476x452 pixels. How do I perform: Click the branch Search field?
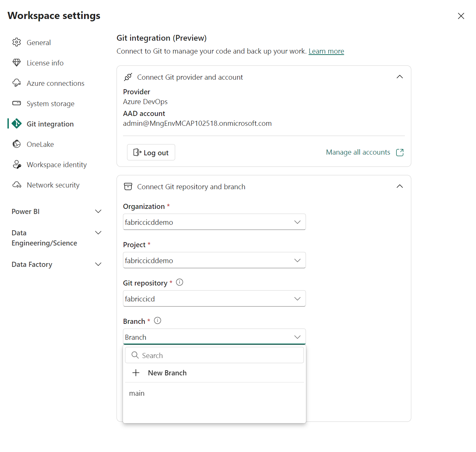point(214,355)
